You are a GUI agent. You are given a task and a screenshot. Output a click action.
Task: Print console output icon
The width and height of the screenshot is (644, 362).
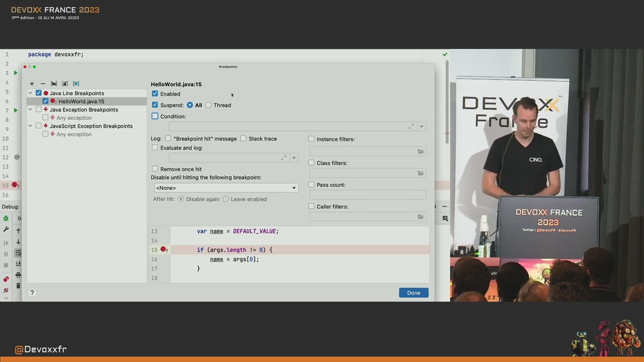18,275
